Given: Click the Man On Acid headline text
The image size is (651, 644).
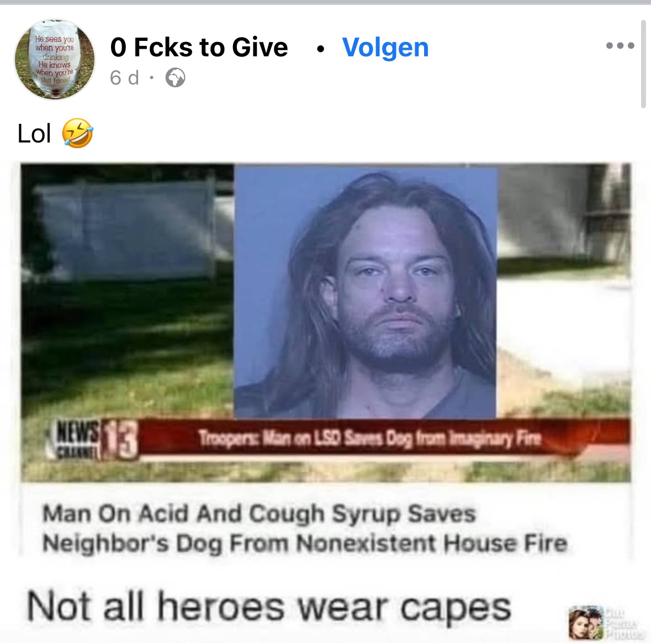Looking at the screenshot, I should pos(259,514).
